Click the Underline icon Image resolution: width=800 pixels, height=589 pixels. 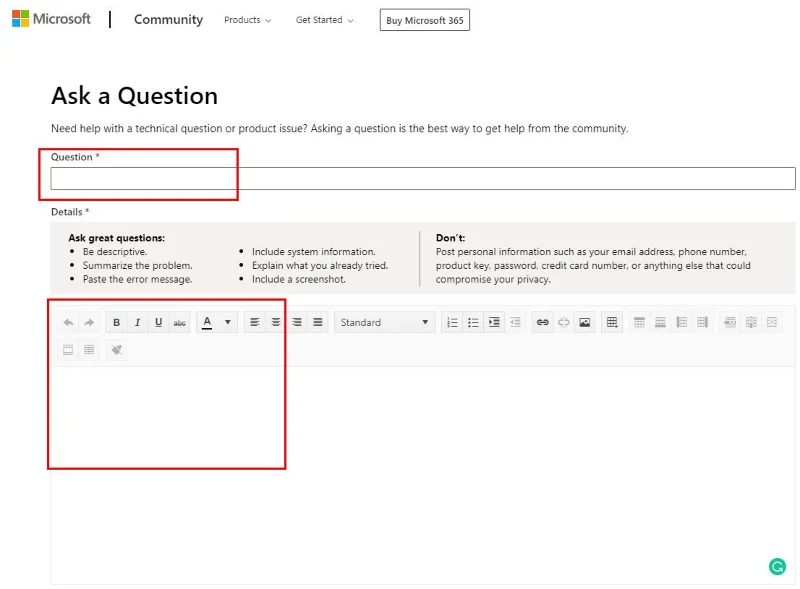tap(158, 321)
